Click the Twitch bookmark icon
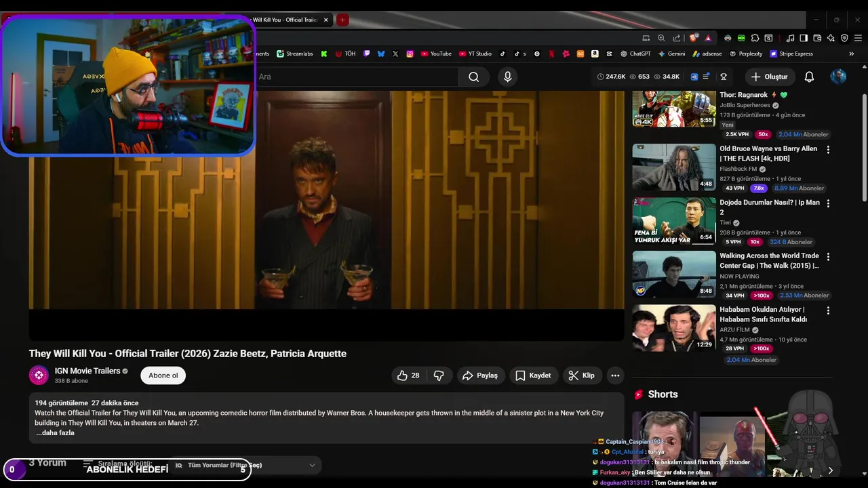This screenshot has height=488, width=868. coord(367,54)
